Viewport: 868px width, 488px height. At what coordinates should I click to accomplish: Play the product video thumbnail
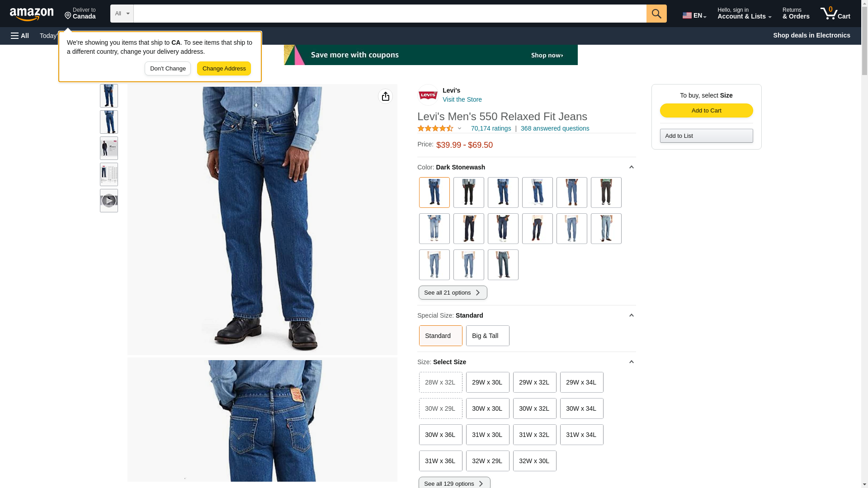coord(108,201)
